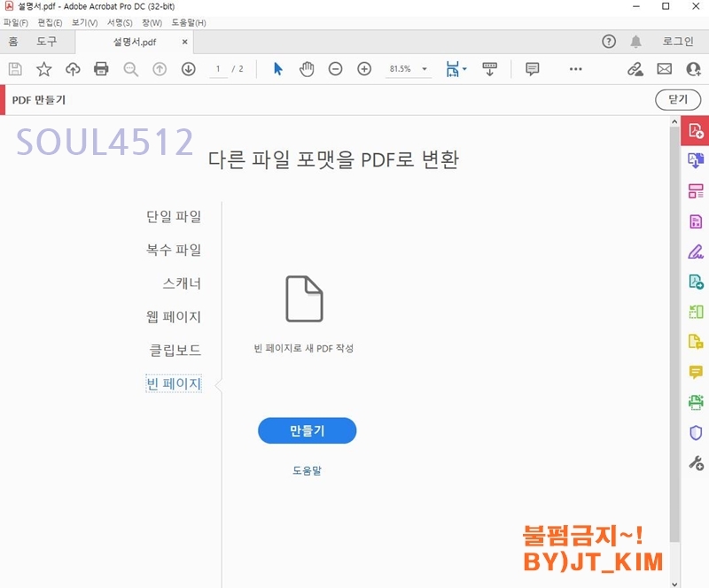Image resolution: width=709 pixels, height=588 pixels.
Task: Click the blue 만들기 button
Action: tap(307, 430)
